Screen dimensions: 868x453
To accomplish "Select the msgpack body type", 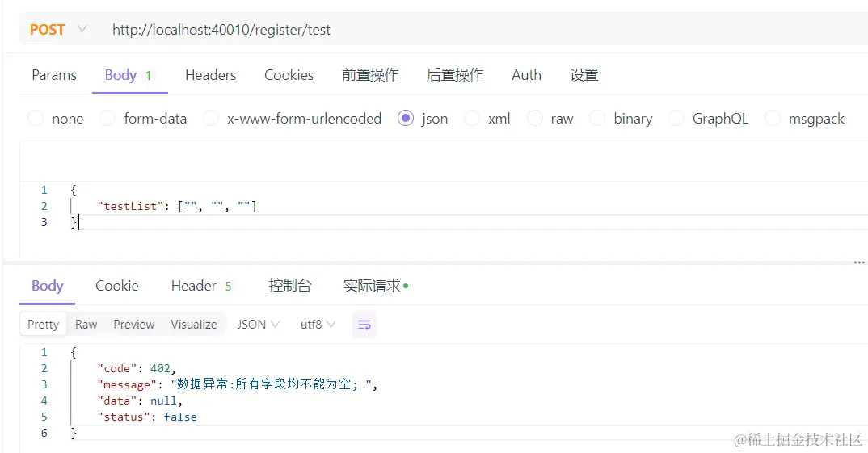I will (x=804, y=119).
